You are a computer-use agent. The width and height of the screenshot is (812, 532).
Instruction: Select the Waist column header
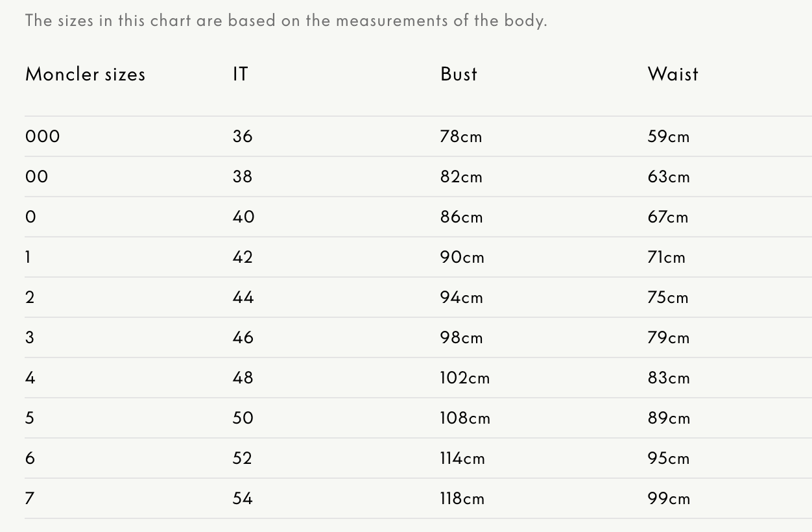click(673, 74)
